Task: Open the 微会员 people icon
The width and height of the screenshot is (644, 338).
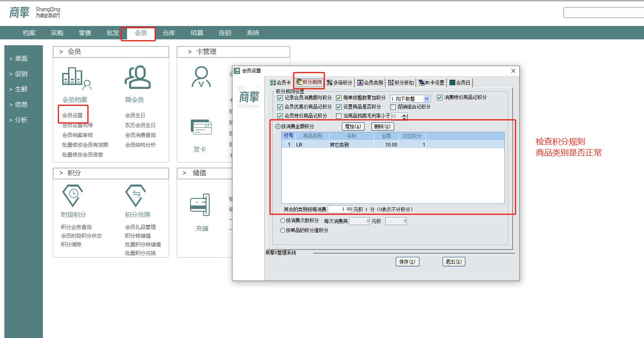Action: point(138,77)
